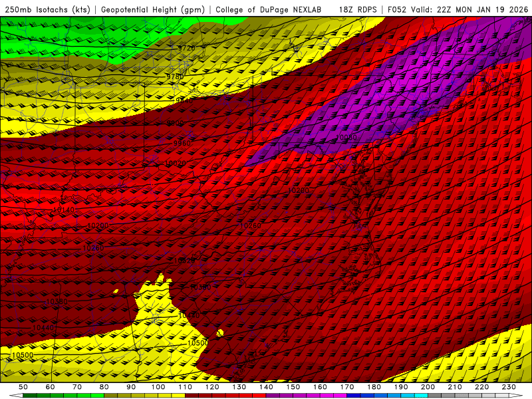This screenshot has width=532, height=399.
Task: Click the 'F052' forecast hour label
Action: click(x=397, y=10)
